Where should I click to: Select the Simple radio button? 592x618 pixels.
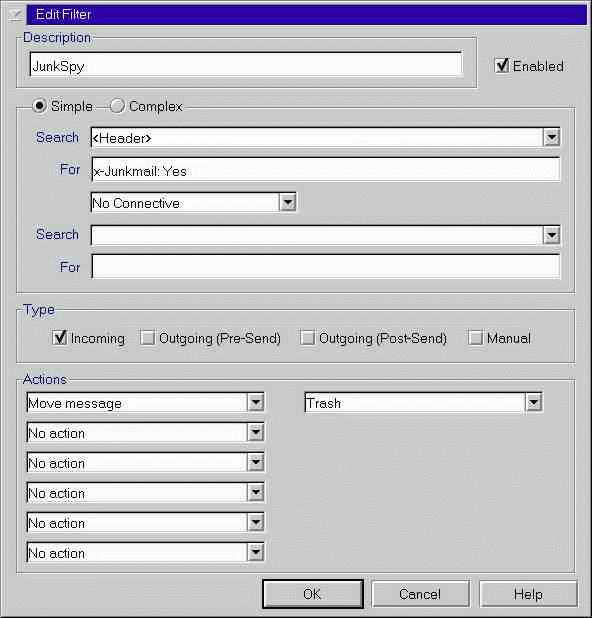coord(39,106)
